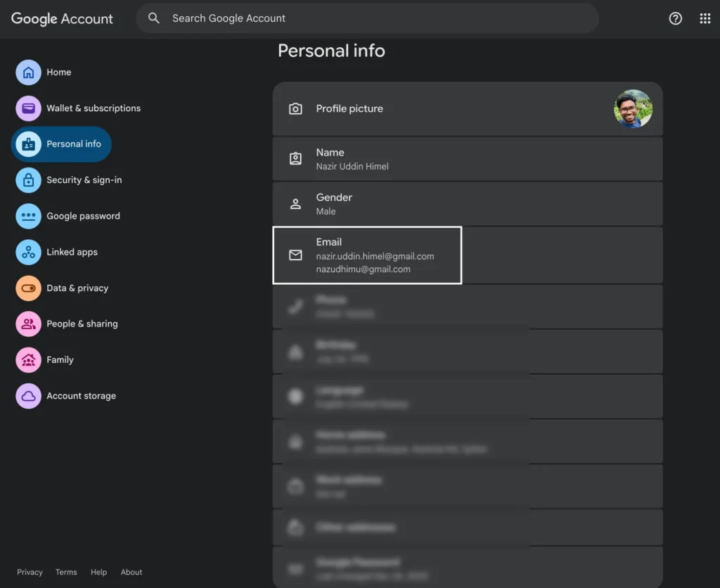
Task: Click the Home sidebar icon
Action: pyautogui.click(x=28, y=72)
